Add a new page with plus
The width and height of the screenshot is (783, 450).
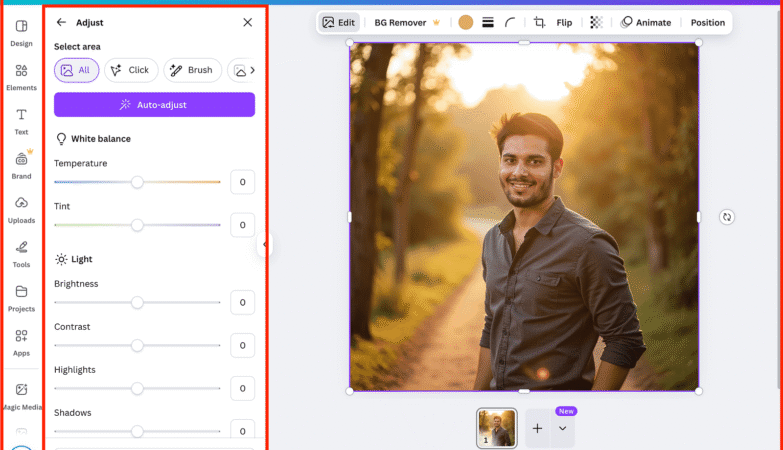click(x=537, y=429)
